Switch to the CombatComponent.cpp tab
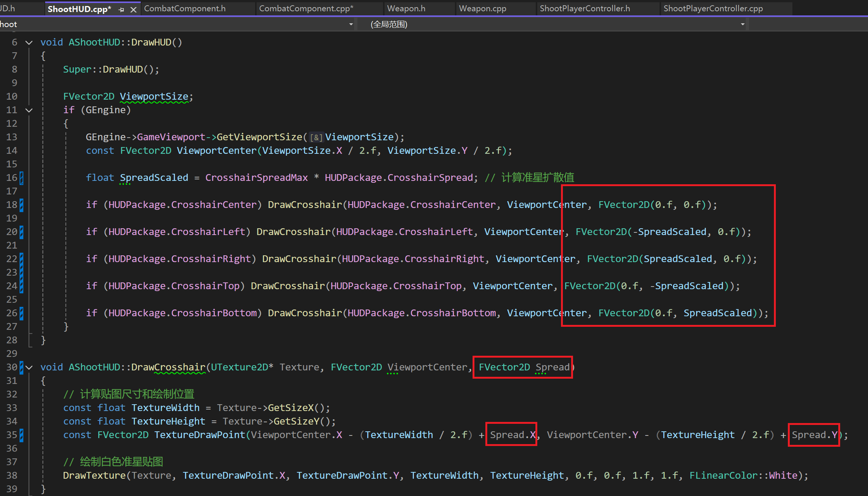The image size is (868, 496). [306, 9]
